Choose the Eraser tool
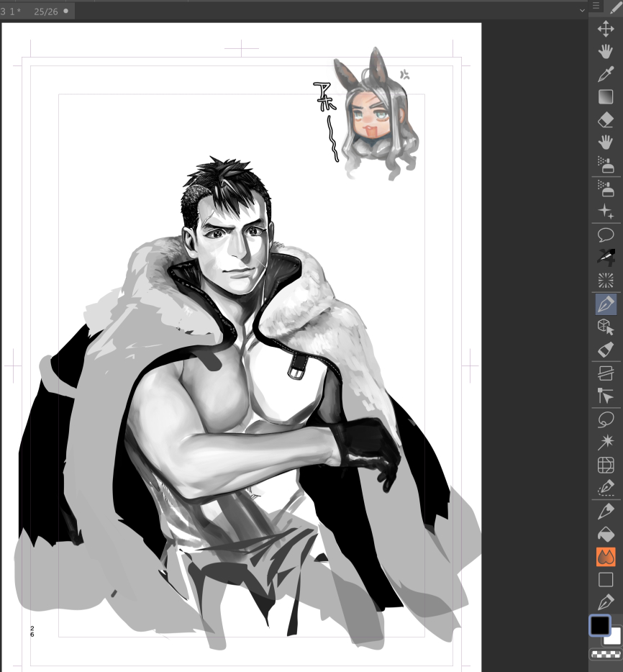623x672 pixels. coord(606,119)
